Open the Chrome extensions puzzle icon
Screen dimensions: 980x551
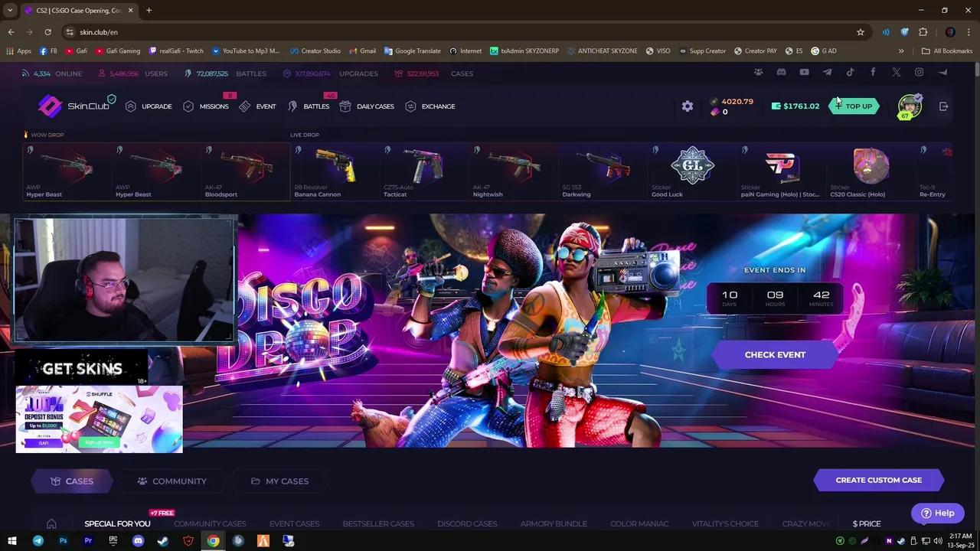point(923,32)
